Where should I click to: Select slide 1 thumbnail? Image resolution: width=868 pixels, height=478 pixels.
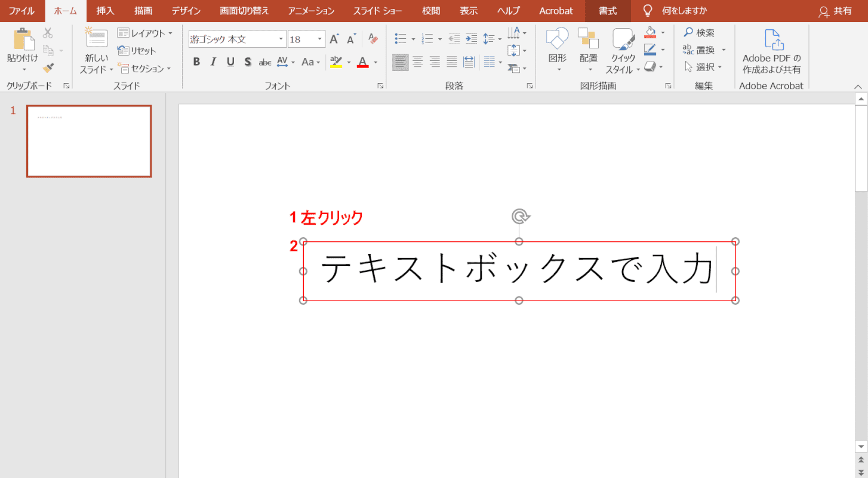click(x=89, y=141)
